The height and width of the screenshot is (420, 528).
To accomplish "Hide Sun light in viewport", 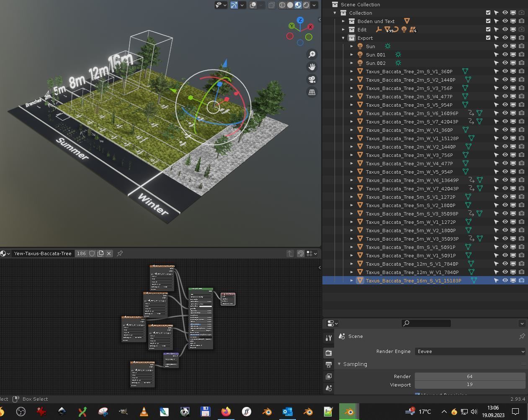I will coord(505,46).
